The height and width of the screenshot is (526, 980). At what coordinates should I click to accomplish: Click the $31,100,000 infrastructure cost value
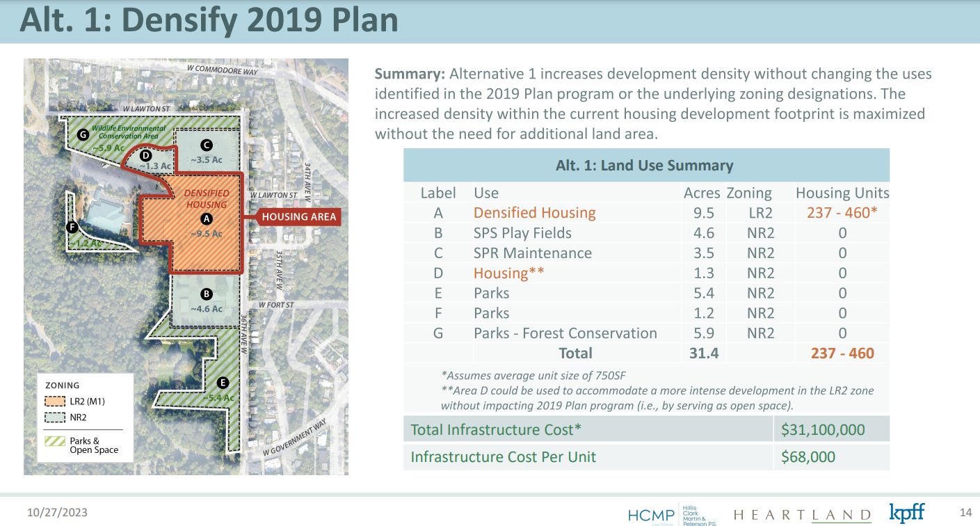823,429
